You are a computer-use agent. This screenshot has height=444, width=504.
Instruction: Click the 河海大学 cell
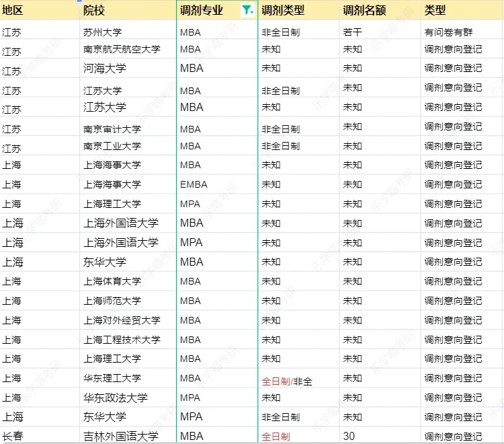105,68
